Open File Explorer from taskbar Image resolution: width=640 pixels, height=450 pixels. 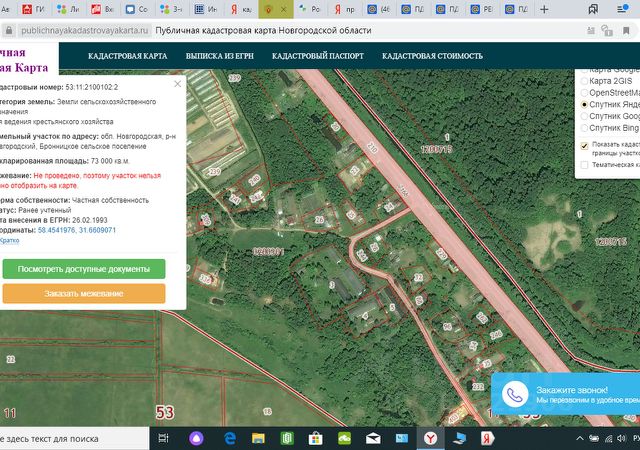pos(258,439)
